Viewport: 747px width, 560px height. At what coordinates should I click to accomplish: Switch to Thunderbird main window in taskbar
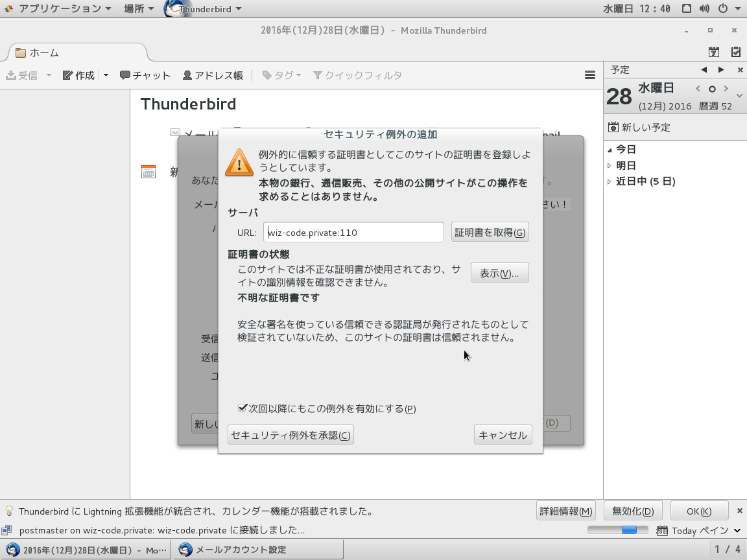87,550
